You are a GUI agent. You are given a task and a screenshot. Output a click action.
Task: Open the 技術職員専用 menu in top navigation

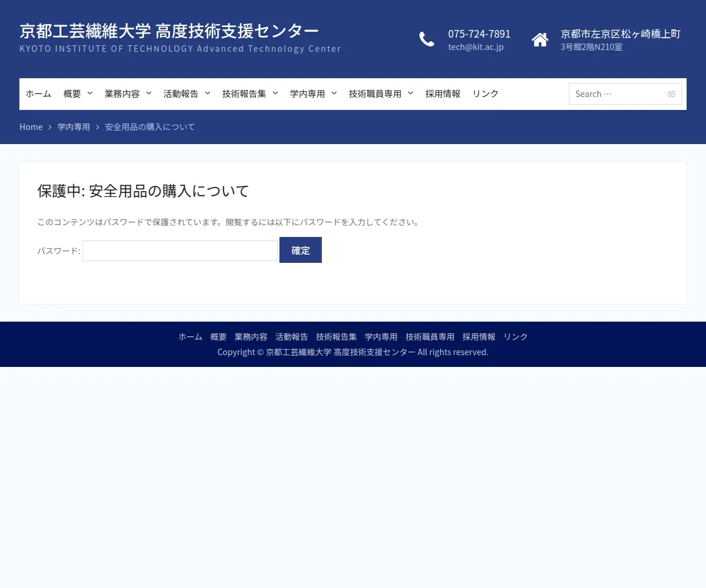click(375, 93)
